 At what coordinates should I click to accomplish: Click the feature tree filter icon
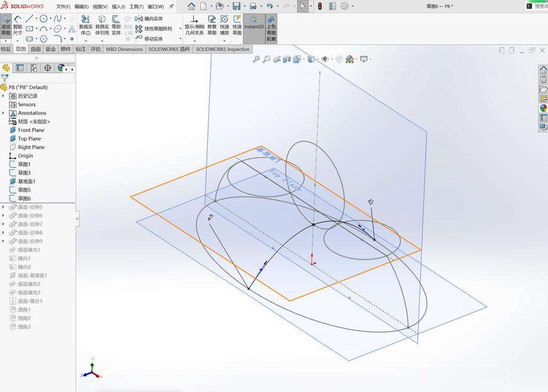[4, 78]
